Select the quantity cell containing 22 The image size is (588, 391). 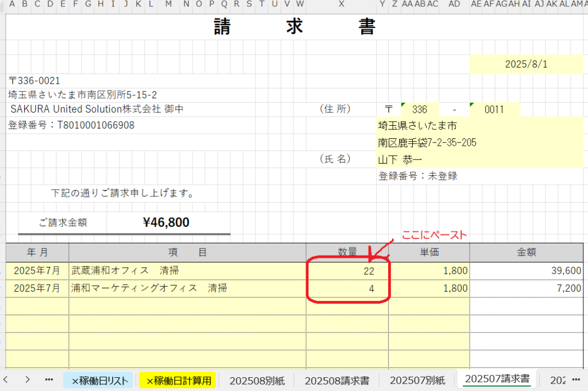(347, 271)
